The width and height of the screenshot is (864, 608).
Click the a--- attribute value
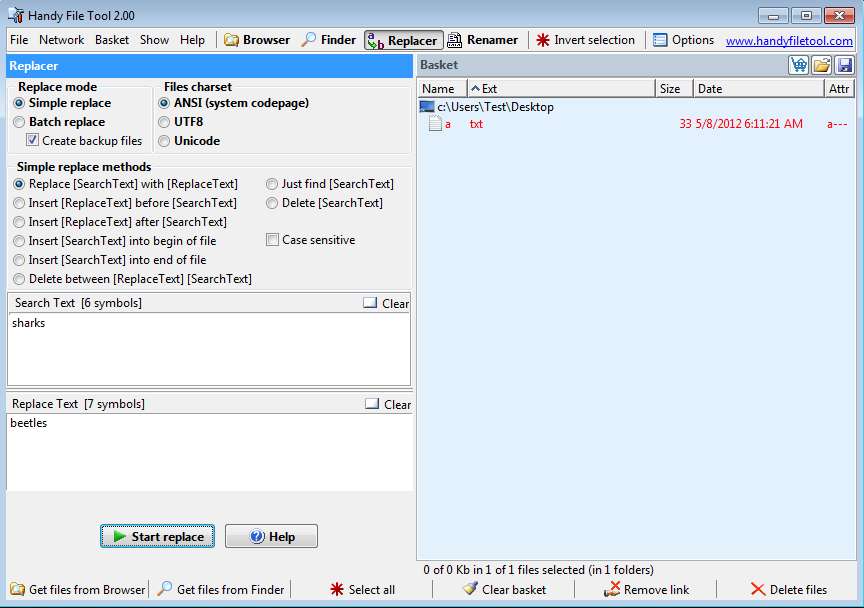(x=837, y=124)
